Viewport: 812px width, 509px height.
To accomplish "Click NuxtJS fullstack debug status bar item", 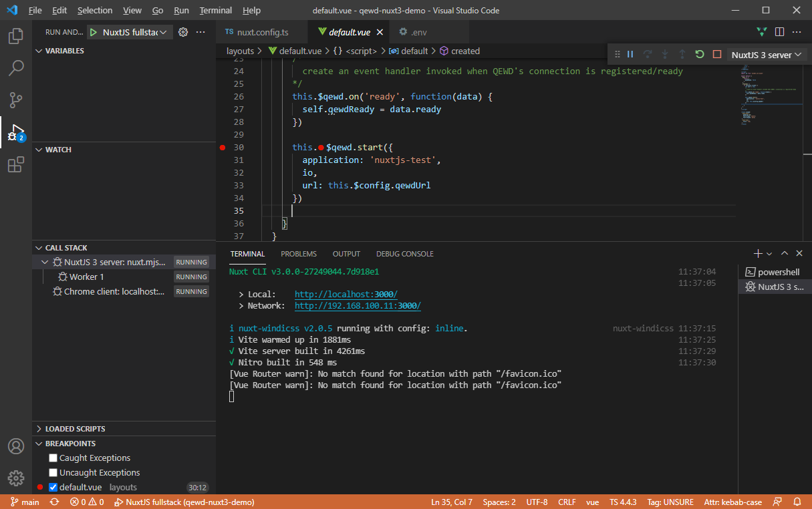I will 184,502.
